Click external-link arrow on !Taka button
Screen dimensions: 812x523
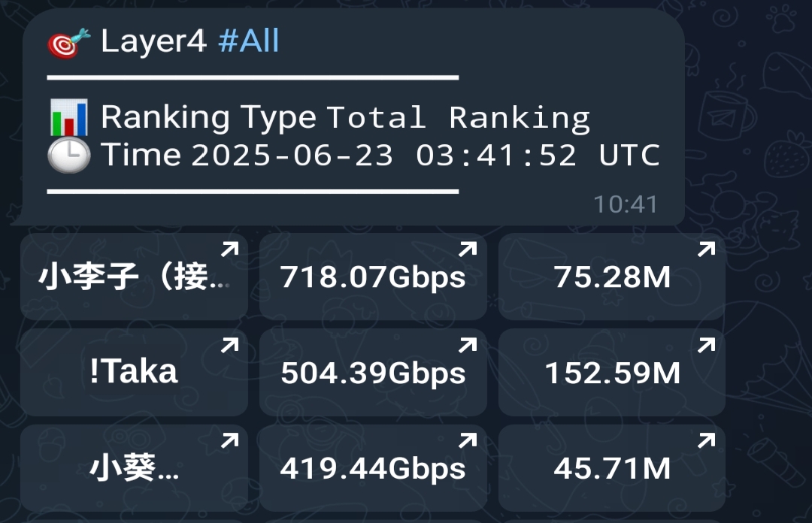[230, 345]
